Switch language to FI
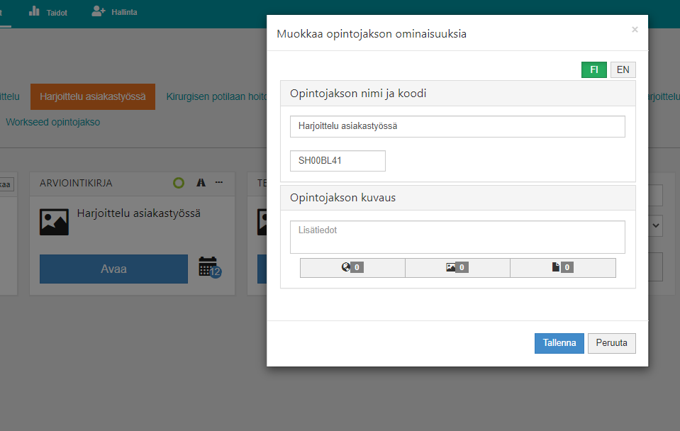 pos(594,70)
